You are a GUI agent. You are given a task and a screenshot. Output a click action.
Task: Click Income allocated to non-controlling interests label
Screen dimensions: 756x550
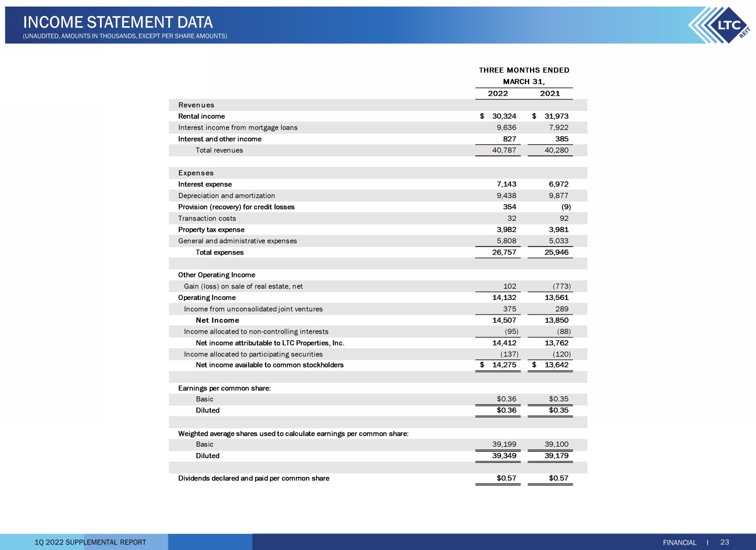pos(256,332)
